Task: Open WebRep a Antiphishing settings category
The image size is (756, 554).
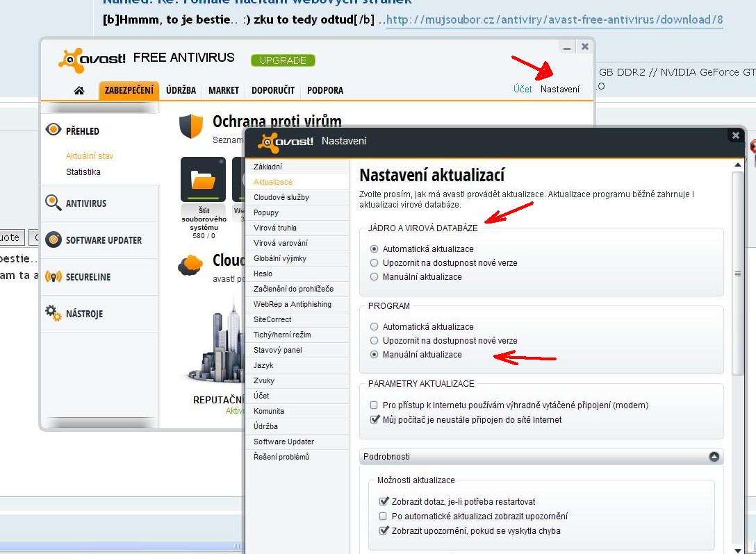Action: [x=297, y=305]
